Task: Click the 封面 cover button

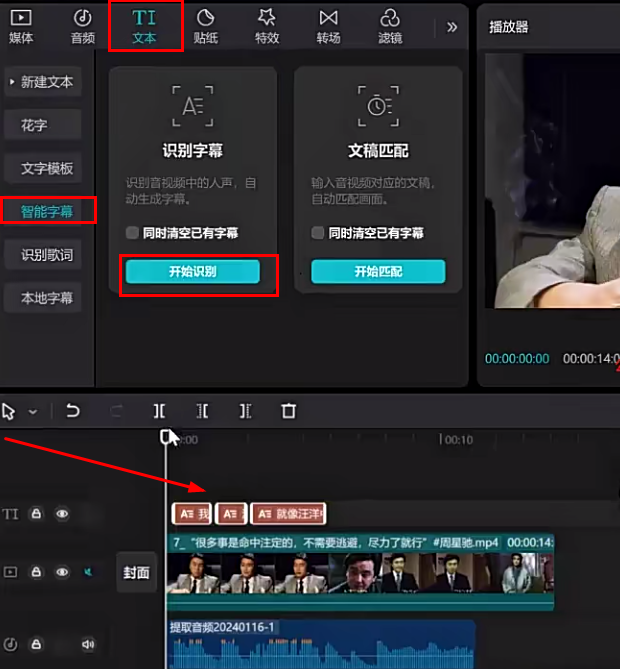Action: 137,573
